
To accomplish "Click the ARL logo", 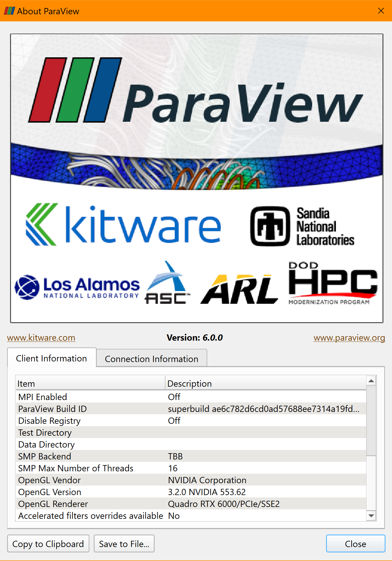I will tap(239, 289).
